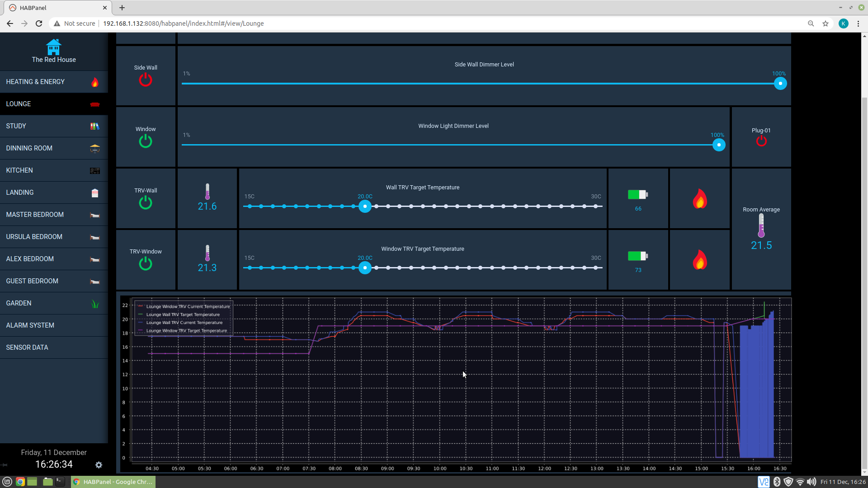Image resolution: width=868 pixels, height=488 pixels.
Task: Toggle Plug-01 power switch
Action: click(761, 141)
